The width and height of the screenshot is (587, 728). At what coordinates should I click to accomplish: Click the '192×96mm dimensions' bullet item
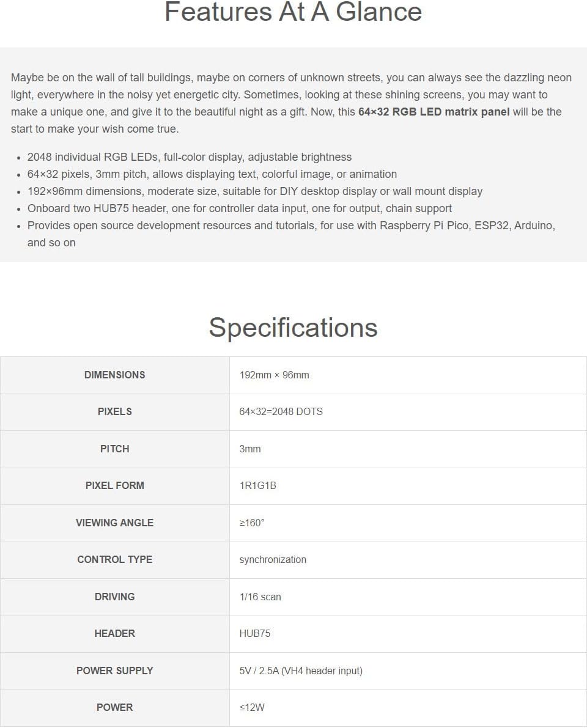point(255,191)
